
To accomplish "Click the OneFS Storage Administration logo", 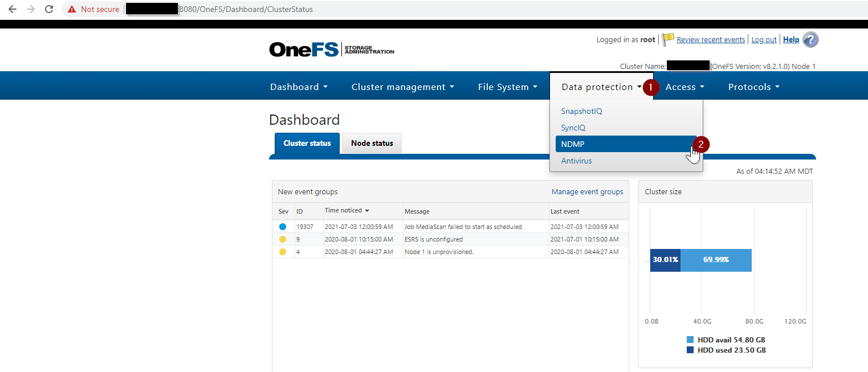I will [x=331, y=49].
